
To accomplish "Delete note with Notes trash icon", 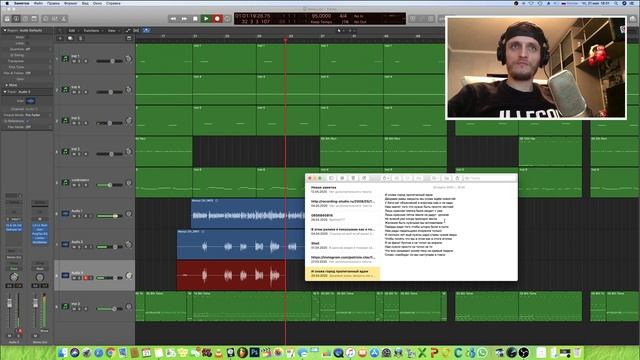I will [353, 178].
